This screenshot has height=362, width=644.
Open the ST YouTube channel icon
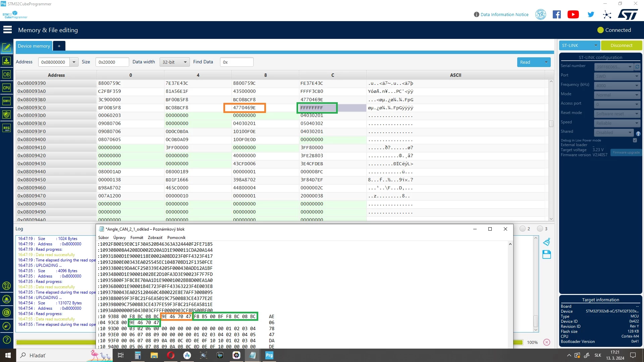(573, 14)
